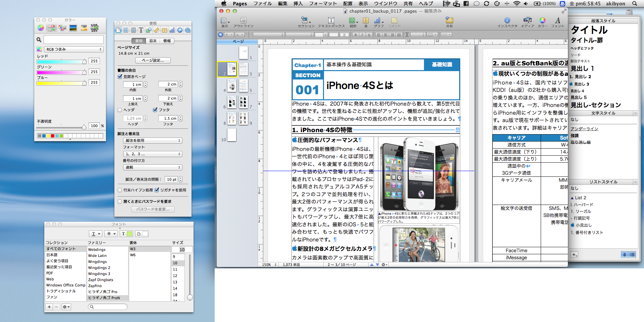The height and width of the screenshot is (322, 644).
Task: Center-align text in the format bar
Action: coord(385,35)
